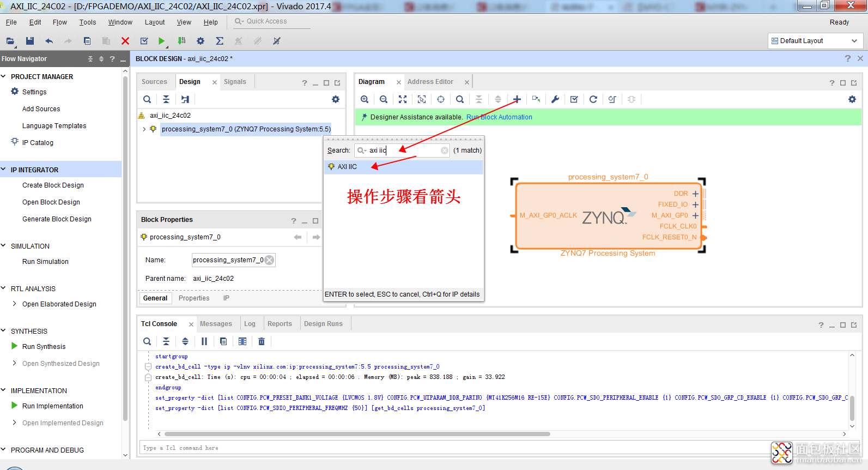Viewport: 868px width, 470px height.
Task: Open the Messages tab
Action: pos(216,324)
